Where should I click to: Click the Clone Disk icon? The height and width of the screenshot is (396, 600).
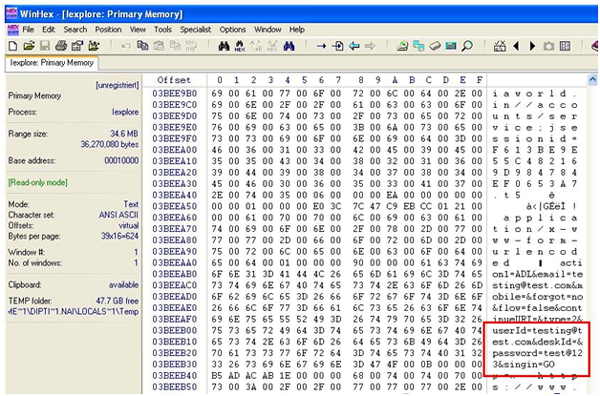tap(419, 46)
